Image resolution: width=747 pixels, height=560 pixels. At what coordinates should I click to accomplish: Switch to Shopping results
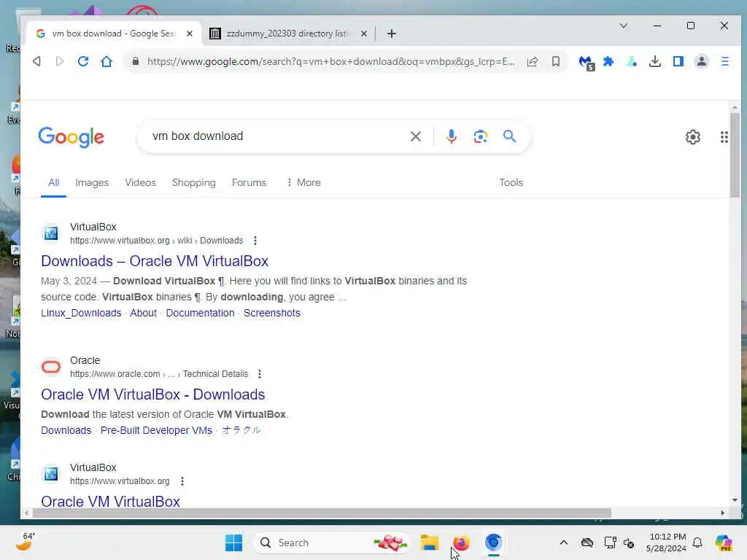(x=194, y=182)
